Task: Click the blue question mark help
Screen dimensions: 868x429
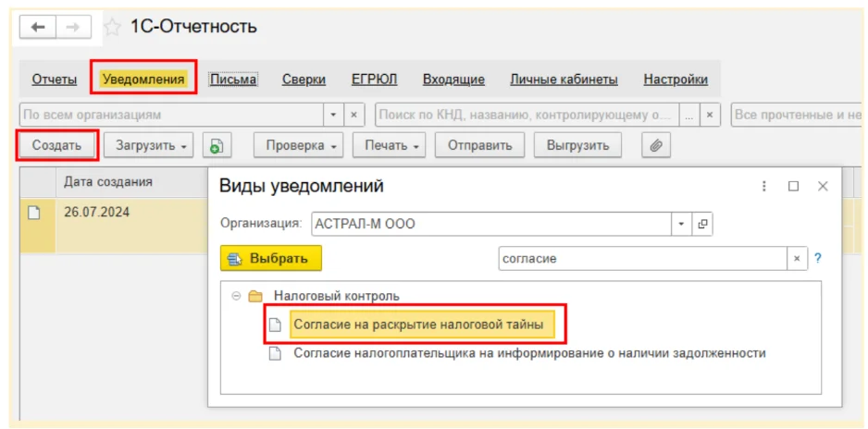Action: coord(818,259)
